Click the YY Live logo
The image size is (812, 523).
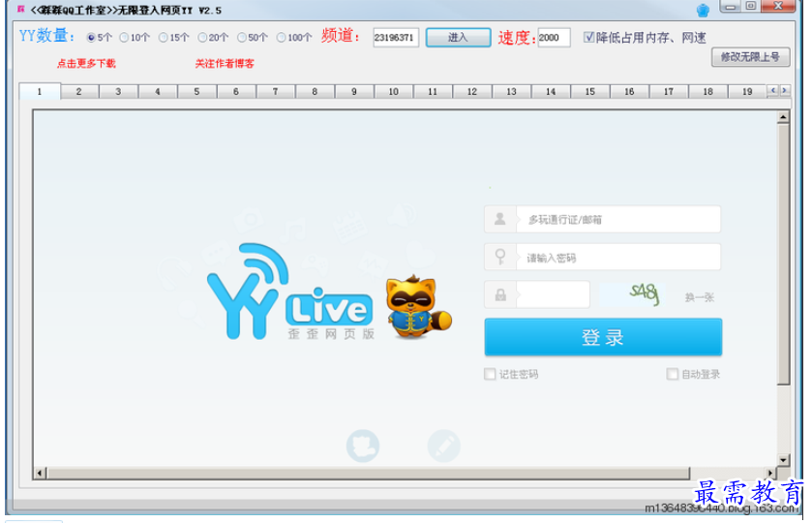click(290, 292)
